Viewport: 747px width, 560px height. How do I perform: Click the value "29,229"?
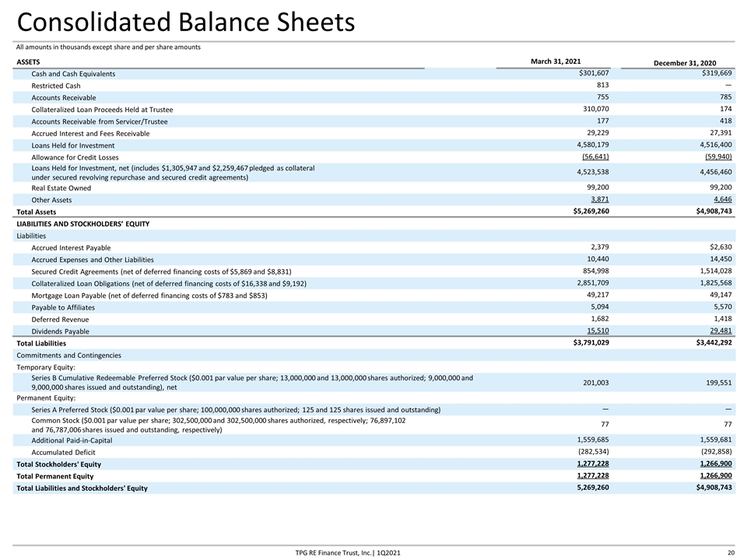598,133
